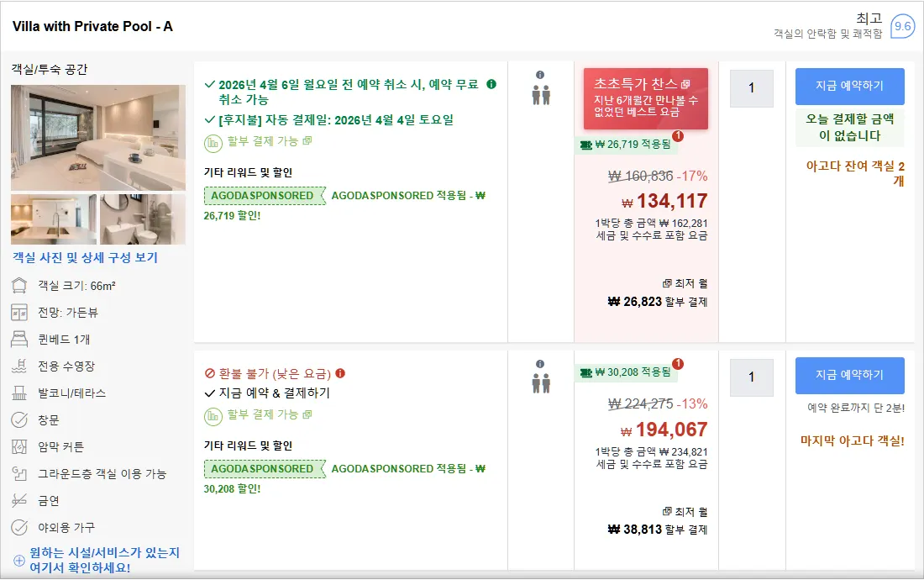This screenshot has height=580, width=924.
Task: Click the room size 66m² icon
Action: 19,285
